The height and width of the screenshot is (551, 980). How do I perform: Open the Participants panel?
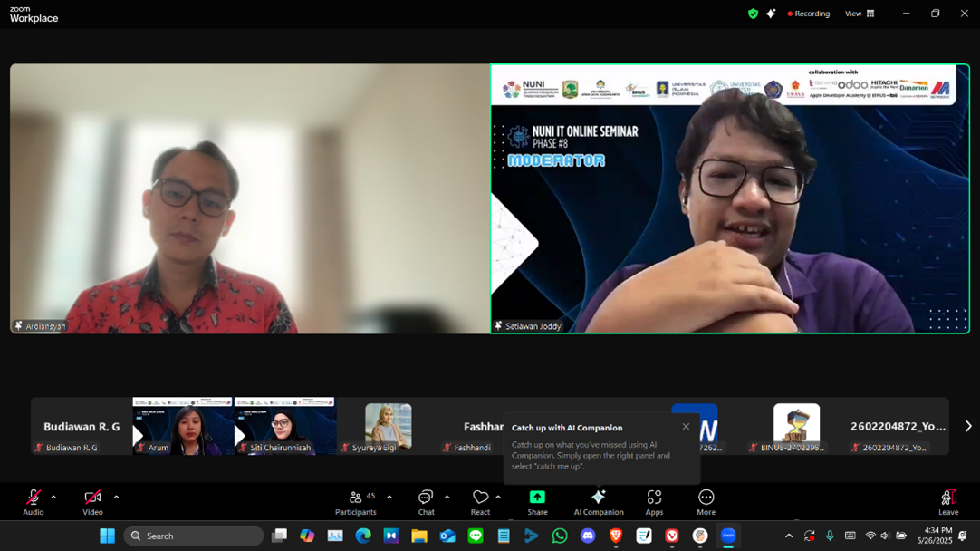click(x=356, y=502)
